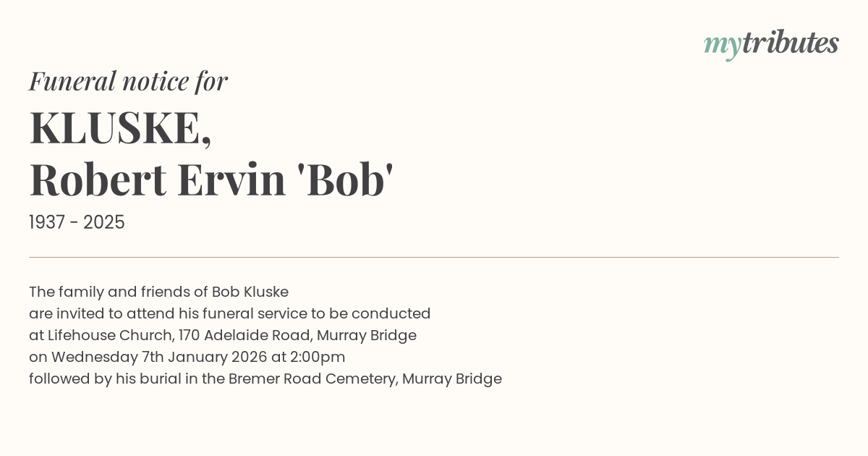This screenshot has width=868, height=456.
Task: Click the "are invited to attend" sentence line
Action: (229, 313)
